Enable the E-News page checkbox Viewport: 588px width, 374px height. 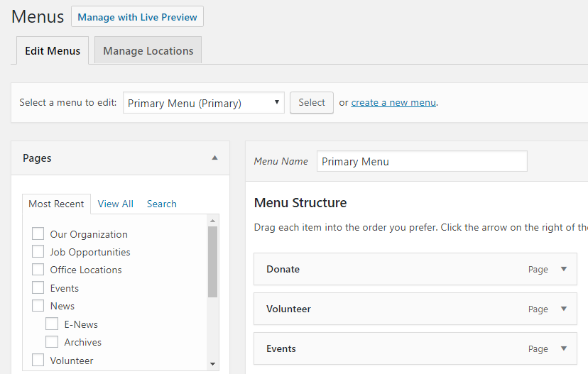(52, 324)
